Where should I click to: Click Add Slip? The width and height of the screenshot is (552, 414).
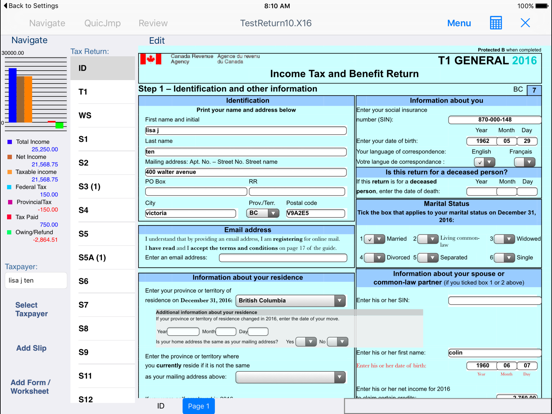click(x=31, y=348)
